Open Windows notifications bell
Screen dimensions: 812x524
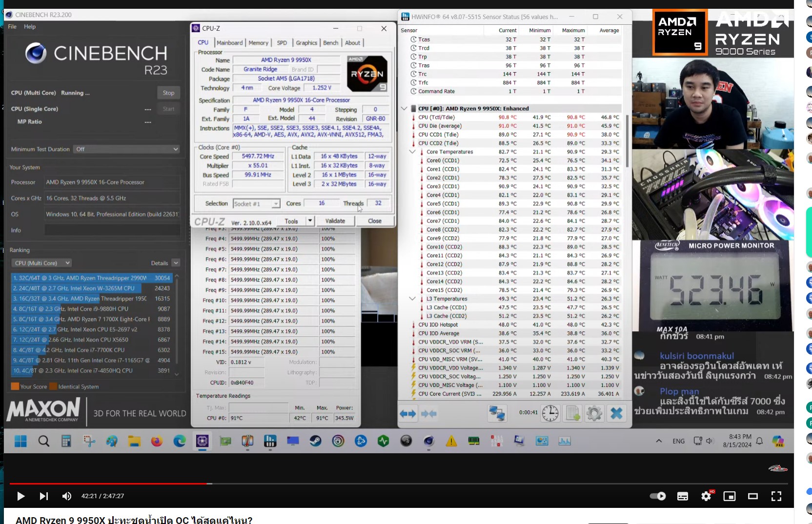[x=759, y=441]
